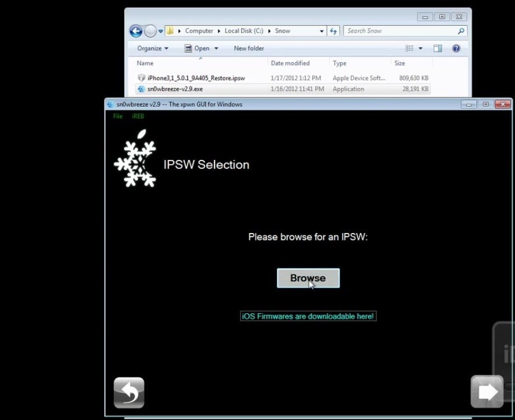Expand the arrow before Computer in breadcrumb
The height and width of the screenshot is (420, 515).
[179, 31]
